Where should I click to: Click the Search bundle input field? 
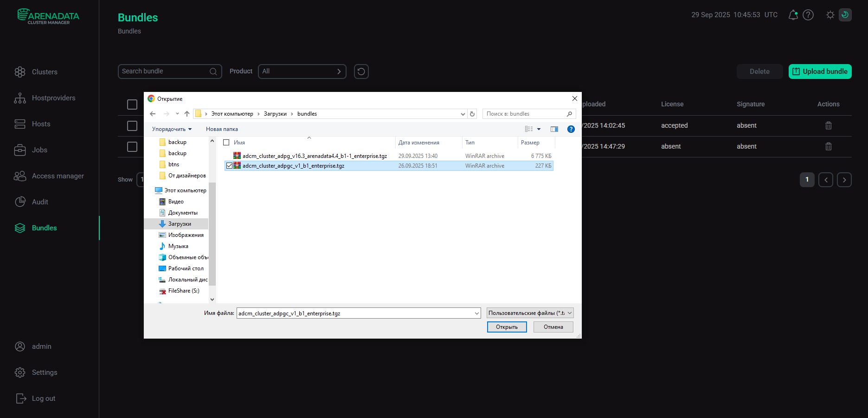click(x=164, y=72)
